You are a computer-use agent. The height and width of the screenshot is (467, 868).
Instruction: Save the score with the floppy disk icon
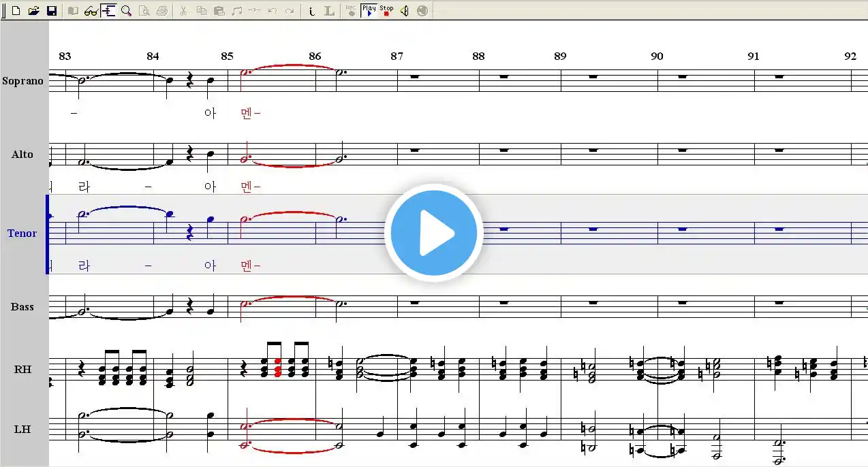52,11
